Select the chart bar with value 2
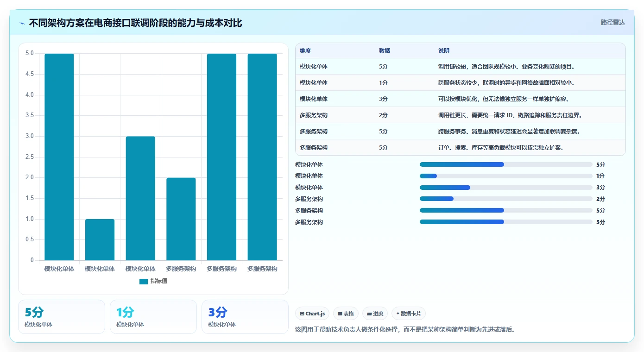This screenshot has height=352, width=644. click(x=181, y=219)
